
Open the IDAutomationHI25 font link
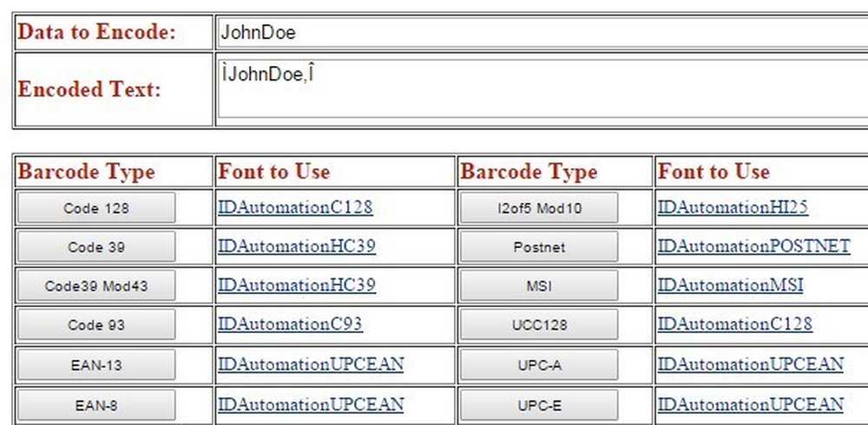pos(733,207)
